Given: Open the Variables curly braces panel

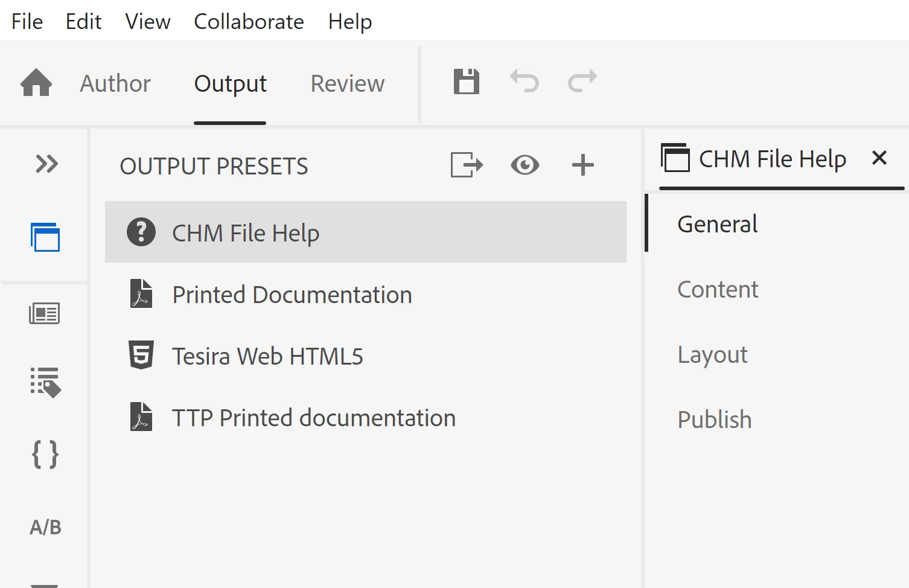Looking at the screenshot, I should (45, 455).
